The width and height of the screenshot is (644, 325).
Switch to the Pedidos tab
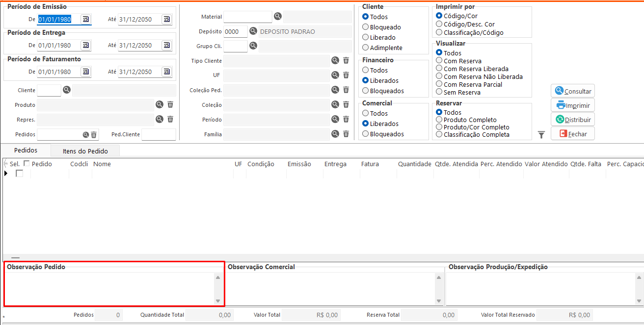click(x=26, y=150)
